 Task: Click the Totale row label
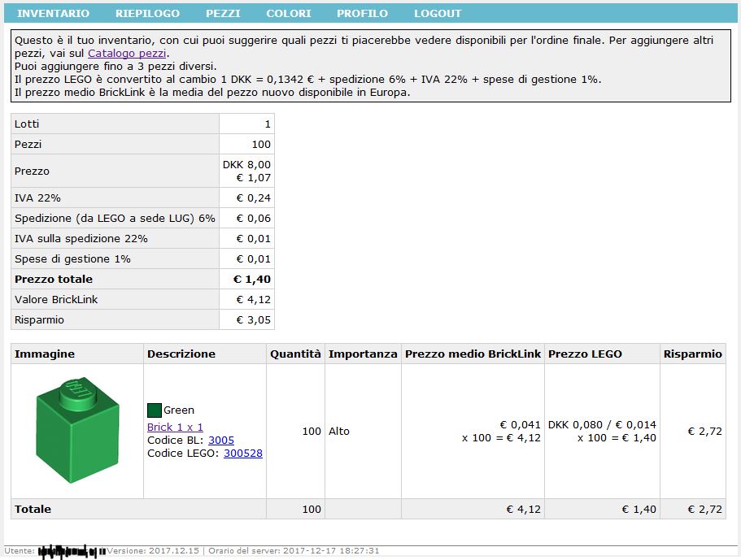[33, 509]
